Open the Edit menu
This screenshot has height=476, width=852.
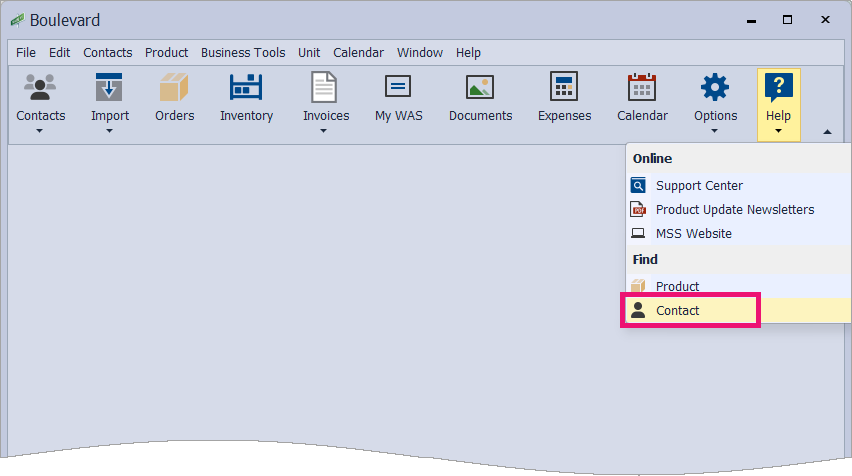coord(59,53)
